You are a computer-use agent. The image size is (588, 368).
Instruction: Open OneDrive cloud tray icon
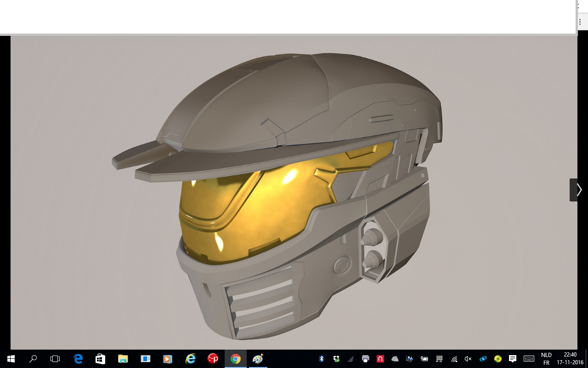pos(395,359)
